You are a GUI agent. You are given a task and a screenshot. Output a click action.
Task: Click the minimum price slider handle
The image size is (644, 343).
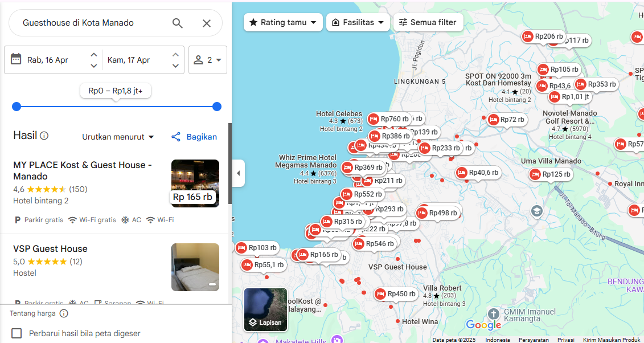pyautogui.click(x=17, y=107)
